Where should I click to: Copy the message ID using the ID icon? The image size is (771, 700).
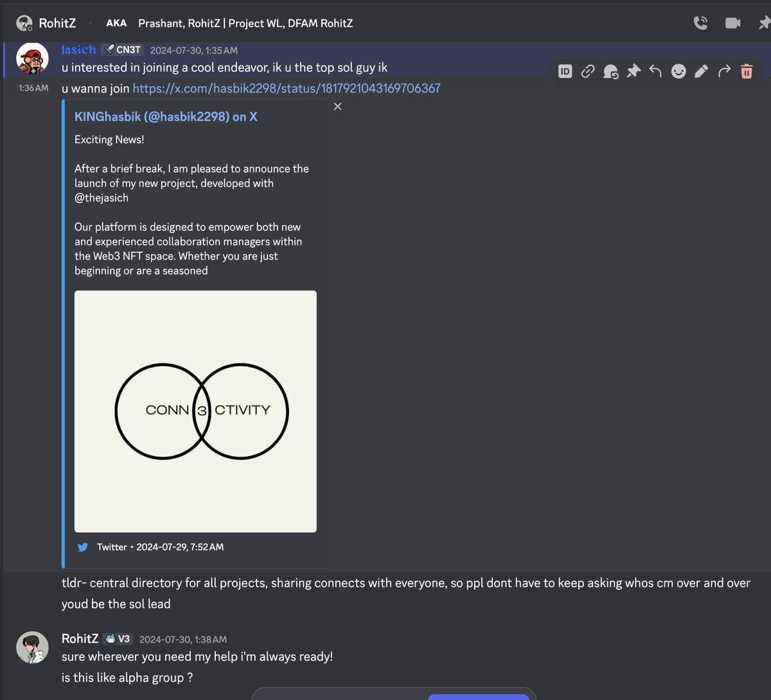pos(565,71)
